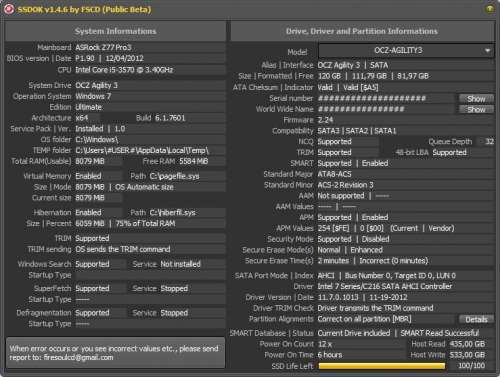Click Secure Erase Mode Normal | Enhanced

tap(350, 250)
